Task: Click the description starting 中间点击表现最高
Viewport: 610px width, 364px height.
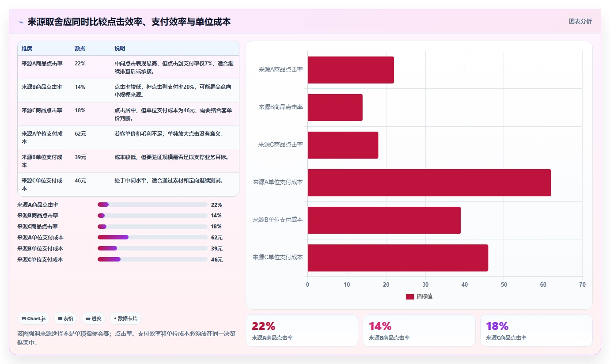Action: [174, 68]
